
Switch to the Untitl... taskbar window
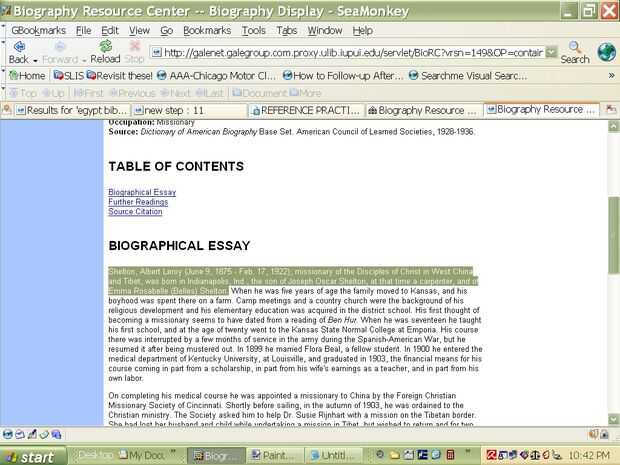pyautogui.click(x=335, y=456)
